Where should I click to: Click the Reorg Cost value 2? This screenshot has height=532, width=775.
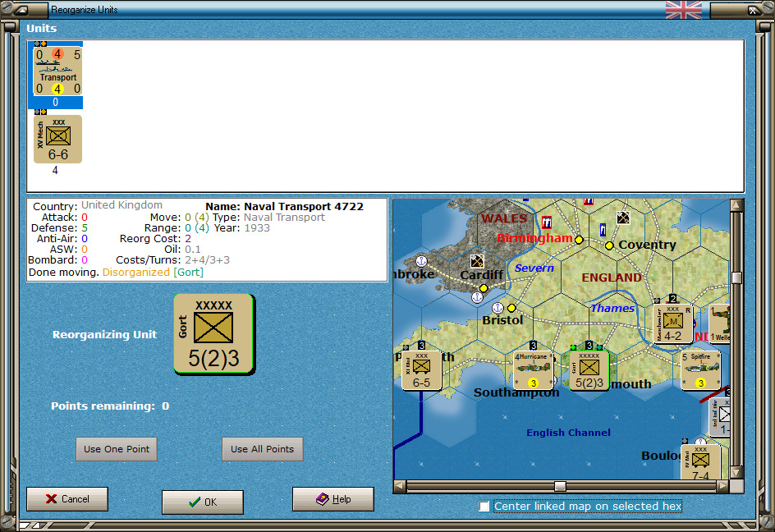coord(188,238)
